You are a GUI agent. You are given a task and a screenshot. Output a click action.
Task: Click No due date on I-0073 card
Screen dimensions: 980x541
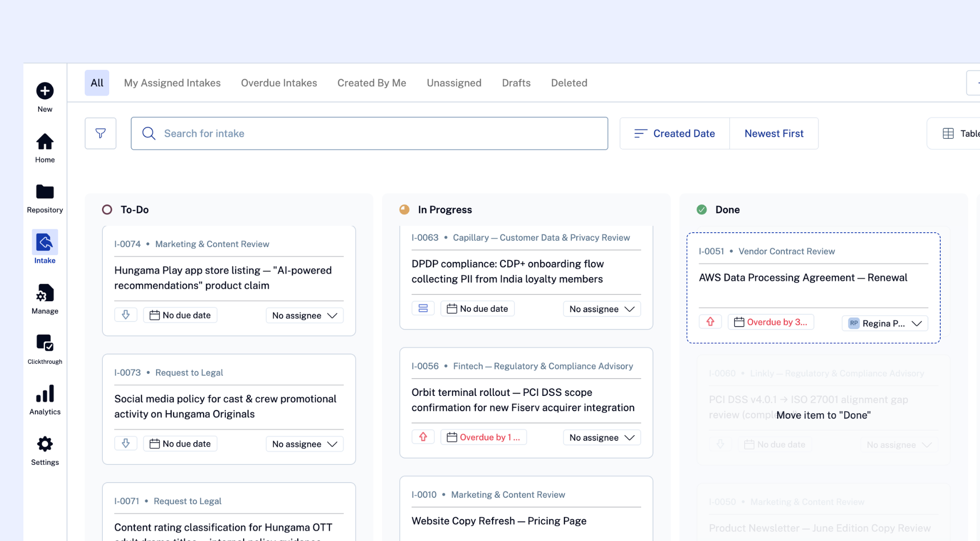(x=180, y=444)
